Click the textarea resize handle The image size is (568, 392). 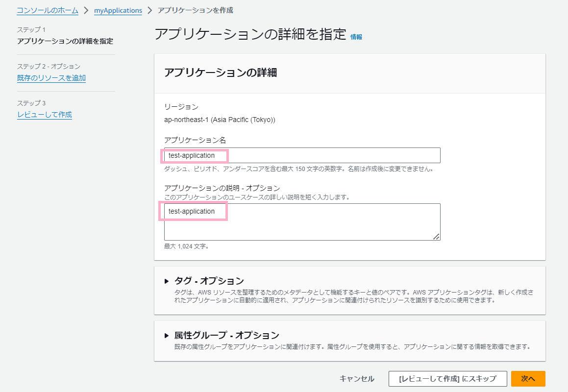(x=438, y=237)
